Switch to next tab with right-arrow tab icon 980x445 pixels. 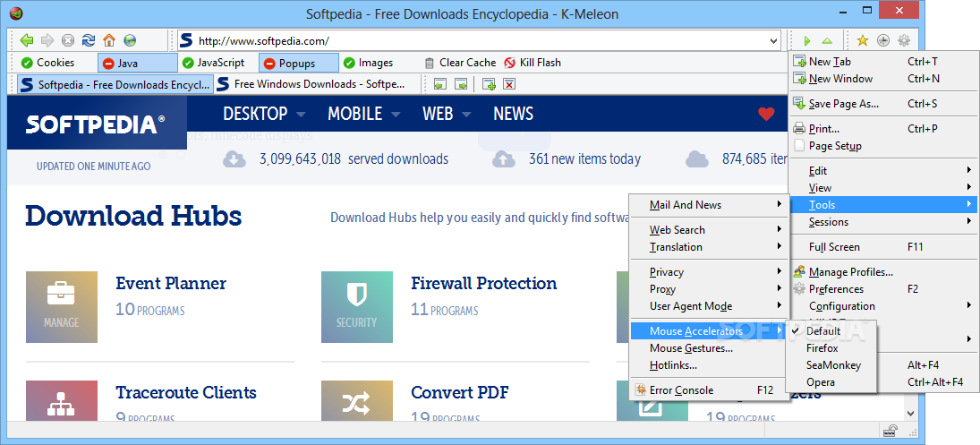tap(461, 84)
